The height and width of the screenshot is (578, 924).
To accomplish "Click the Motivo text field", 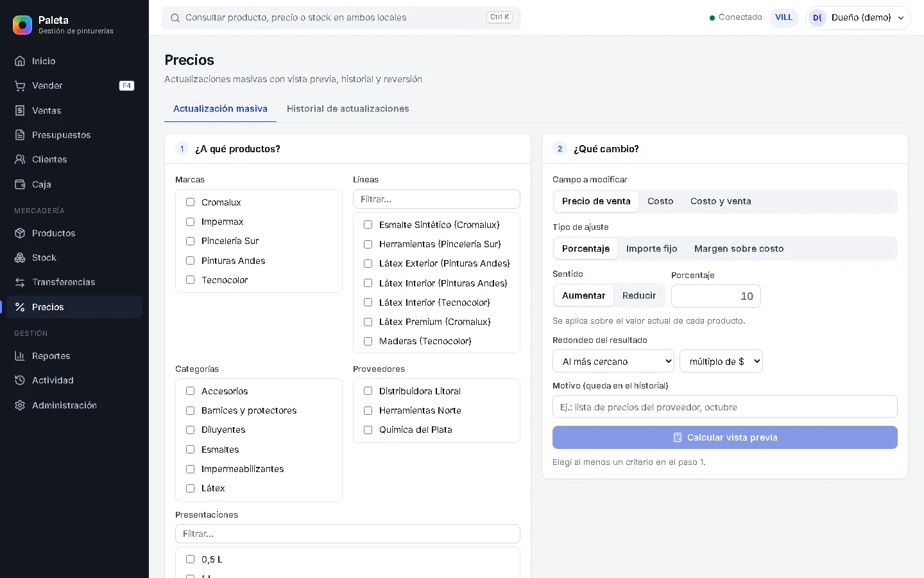I will coord(724,407).
